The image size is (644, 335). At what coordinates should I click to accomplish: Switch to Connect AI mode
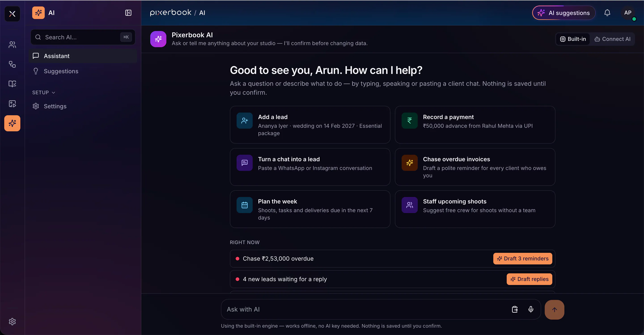[x=612, y=39]
